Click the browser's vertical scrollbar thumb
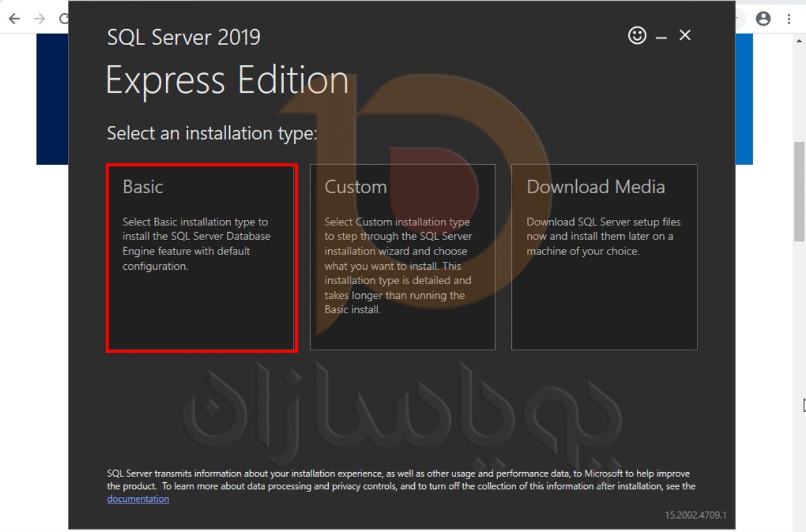Viewport: 806px width, 532px height. click(799, 191)
